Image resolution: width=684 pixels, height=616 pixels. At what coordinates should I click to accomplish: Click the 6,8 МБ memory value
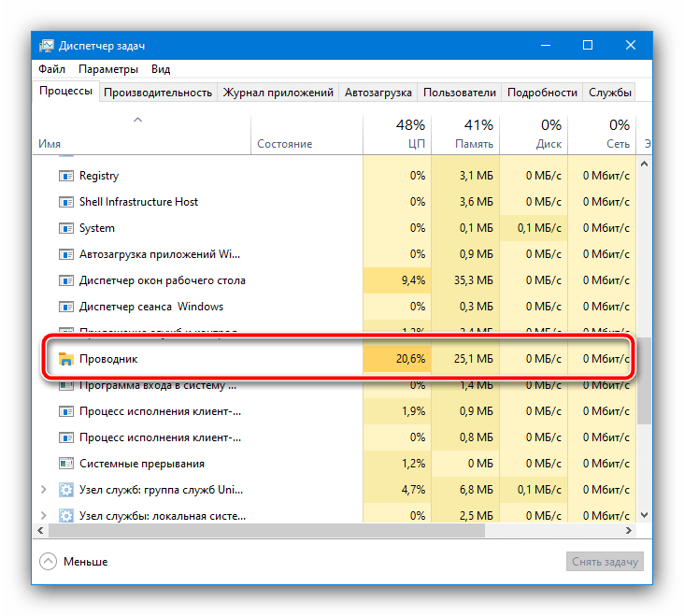pos(477,490)
